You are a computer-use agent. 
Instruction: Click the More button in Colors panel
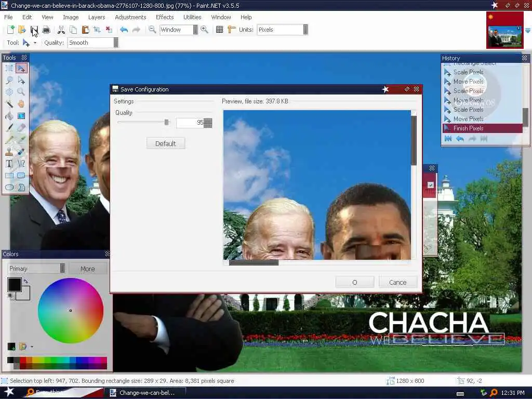click(87, 269)
